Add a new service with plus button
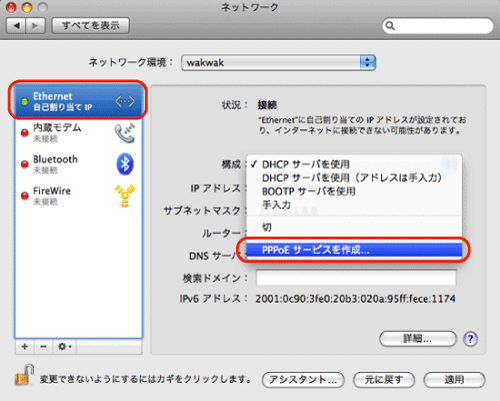This screenshot has height=401, width=500. pyautogui.click(x=25, y=347)
